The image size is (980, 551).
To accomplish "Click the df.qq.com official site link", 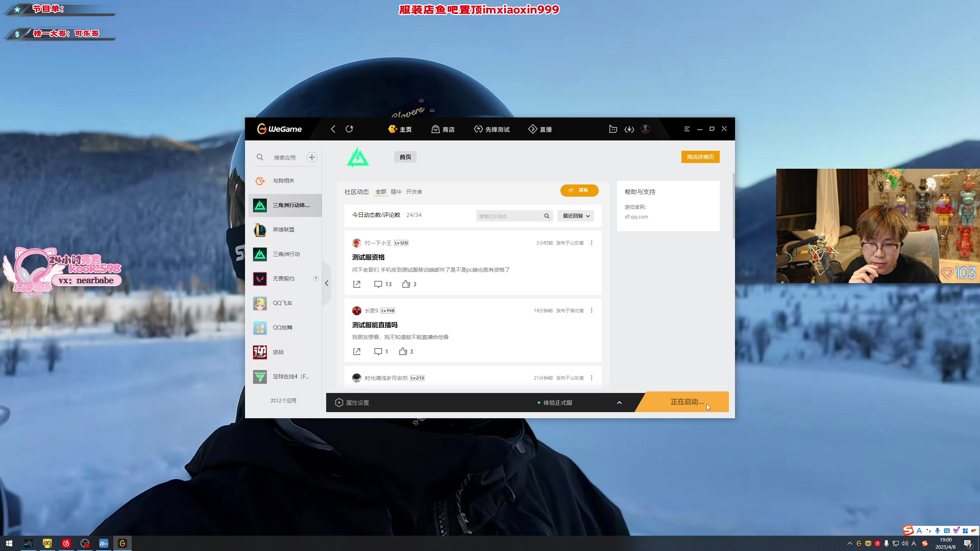I will pyautogui.click(x=636, y=217).
